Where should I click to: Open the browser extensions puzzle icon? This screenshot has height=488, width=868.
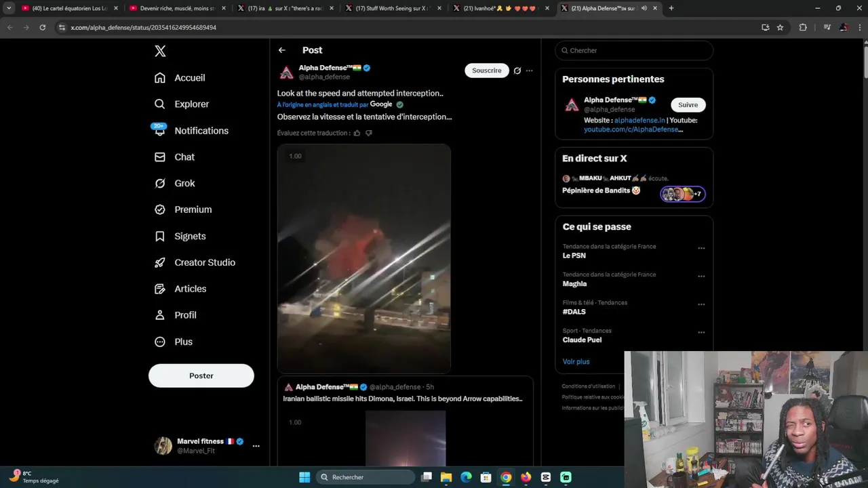(803, 27)
